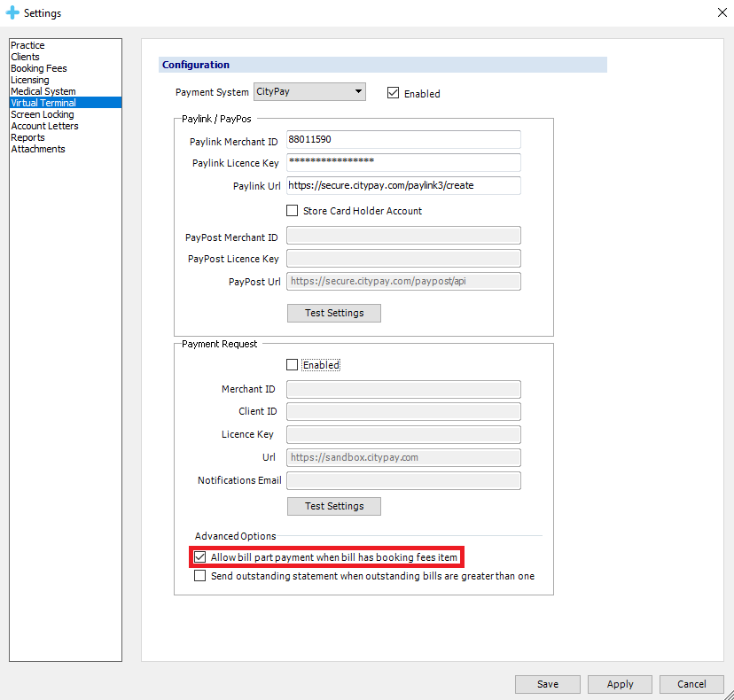Screen dimensions: 734x700
Task: Click the blue cross Settings app icon
Action: tap(12, 13)
